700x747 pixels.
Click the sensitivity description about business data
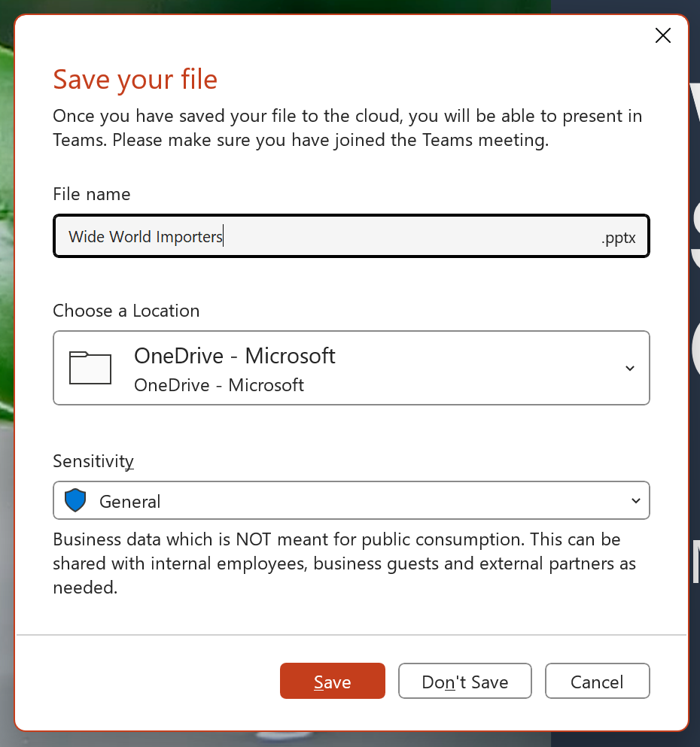(344, 563)
